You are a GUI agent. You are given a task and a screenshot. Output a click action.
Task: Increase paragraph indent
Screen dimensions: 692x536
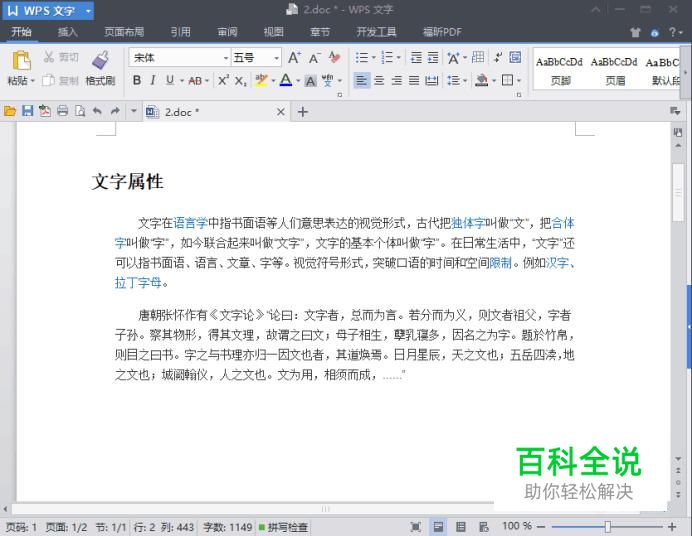(433, 58)
